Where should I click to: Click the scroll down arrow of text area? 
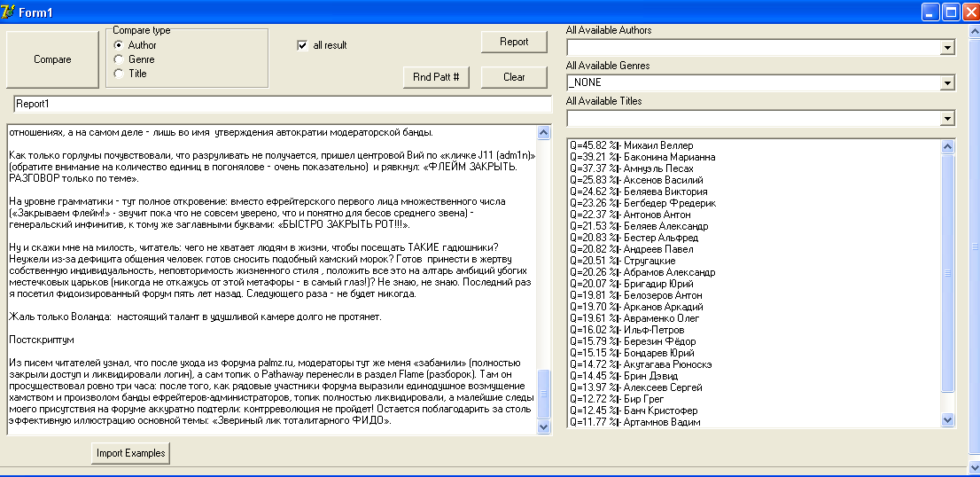pos(543,427)
